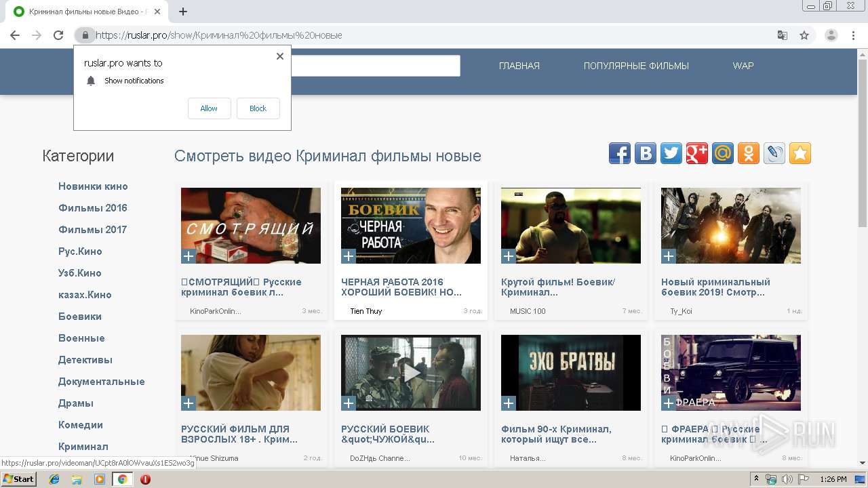Open Windows Explorer folder taskbar icon
The width and height of the screenshot is (868, 488).
(x=77, y=479)
